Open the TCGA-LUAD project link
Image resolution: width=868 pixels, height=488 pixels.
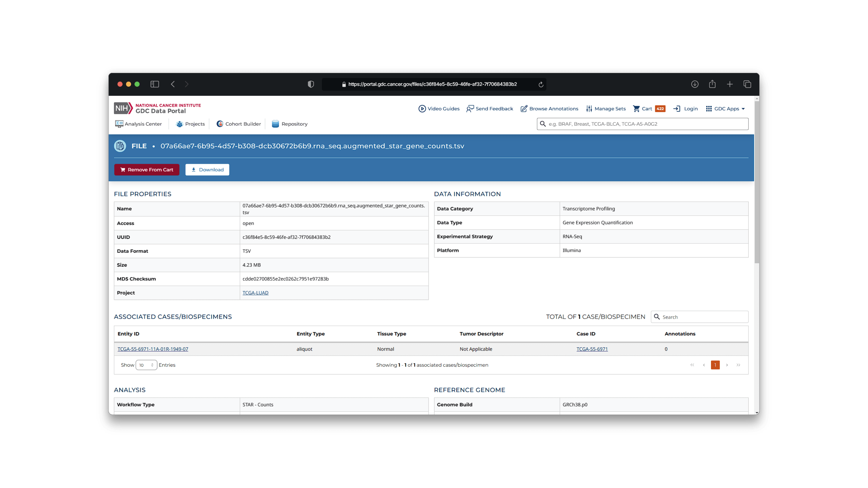pos(255,293)
